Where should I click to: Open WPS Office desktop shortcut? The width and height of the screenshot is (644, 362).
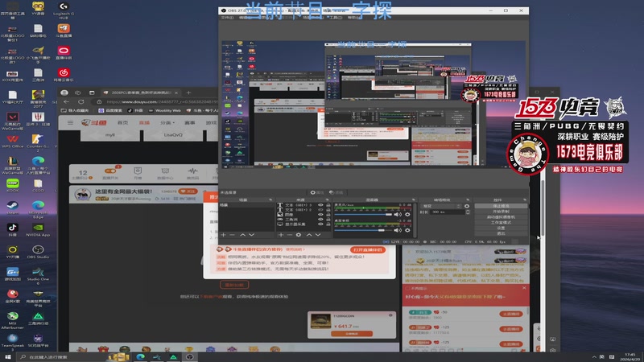pyautogui.click(x=12, y=141)
